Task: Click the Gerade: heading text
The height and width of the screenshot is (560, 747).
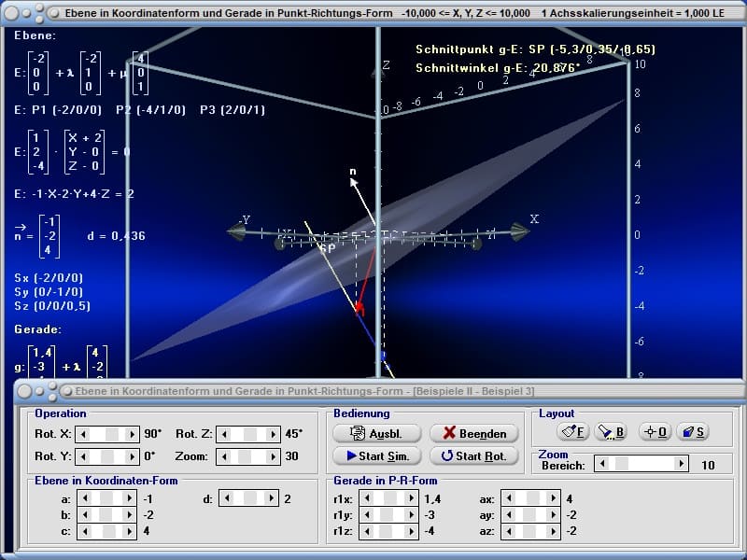Action: pos(38,329)
